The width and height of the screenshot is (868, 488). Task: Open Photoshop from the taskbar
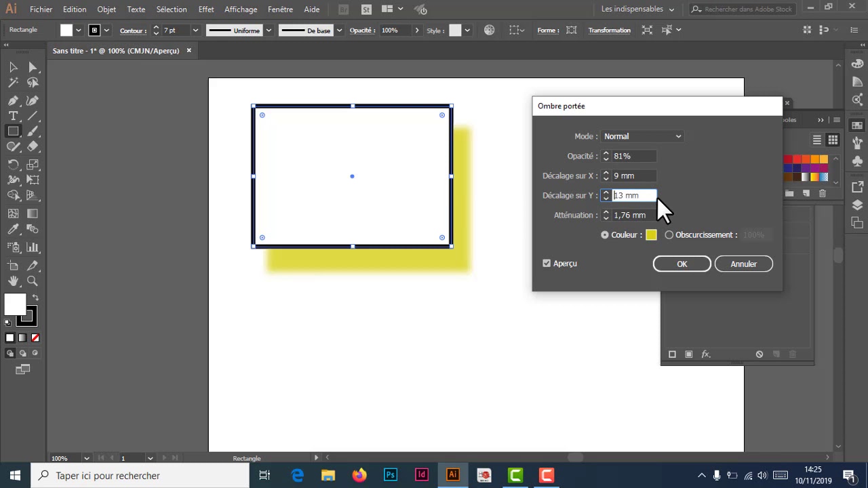391,475
